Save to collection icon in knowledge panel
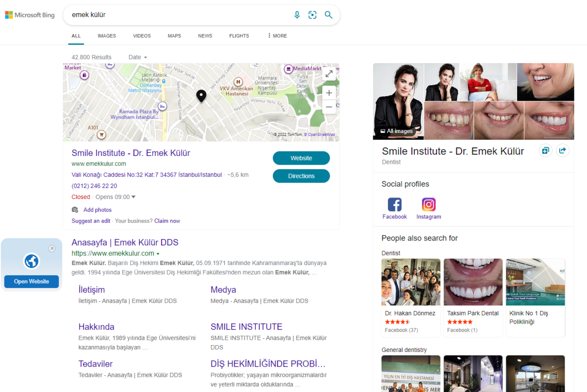Image resolution: width=587 pixels, height=392 pixels. [x=545, y=151]
